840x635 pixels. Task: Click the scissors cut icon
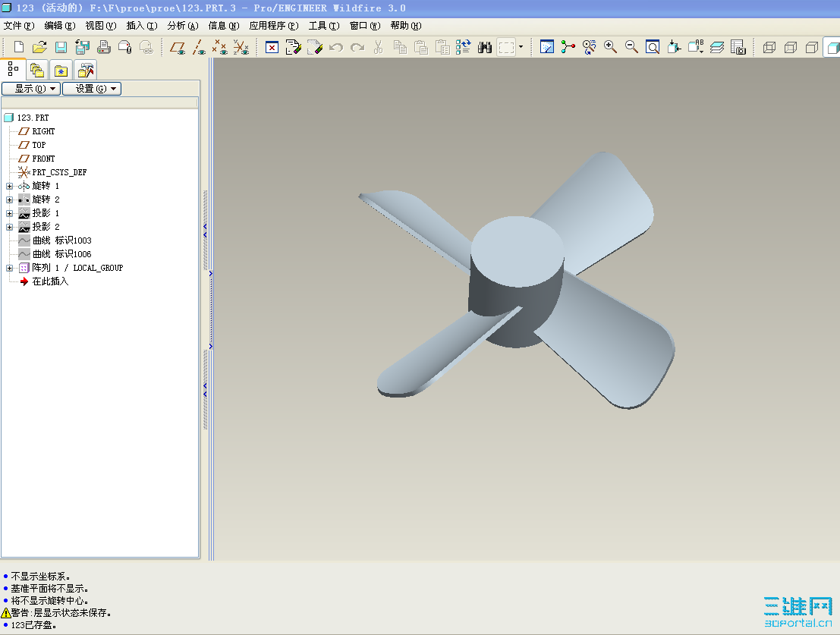(x=378, y=47)
